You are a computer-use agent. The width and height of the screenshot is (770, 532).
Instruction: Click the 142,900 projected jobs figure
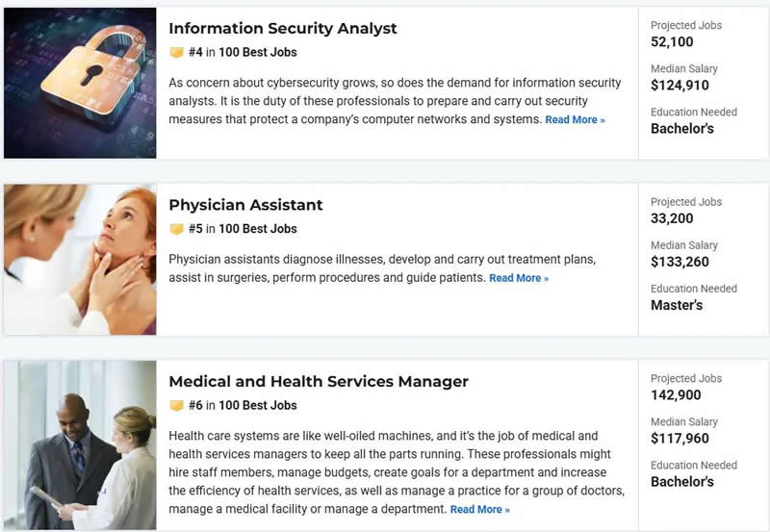pos(676,395)
